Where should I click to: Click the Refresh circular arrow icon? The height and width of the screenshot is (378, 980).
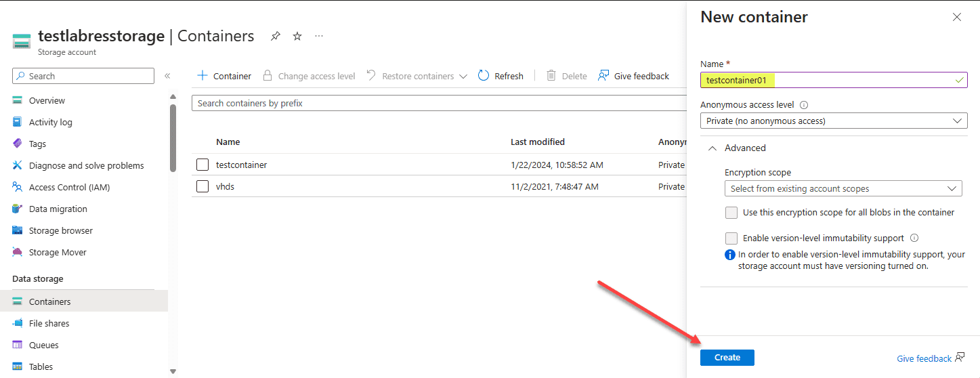tap(484, 76)
